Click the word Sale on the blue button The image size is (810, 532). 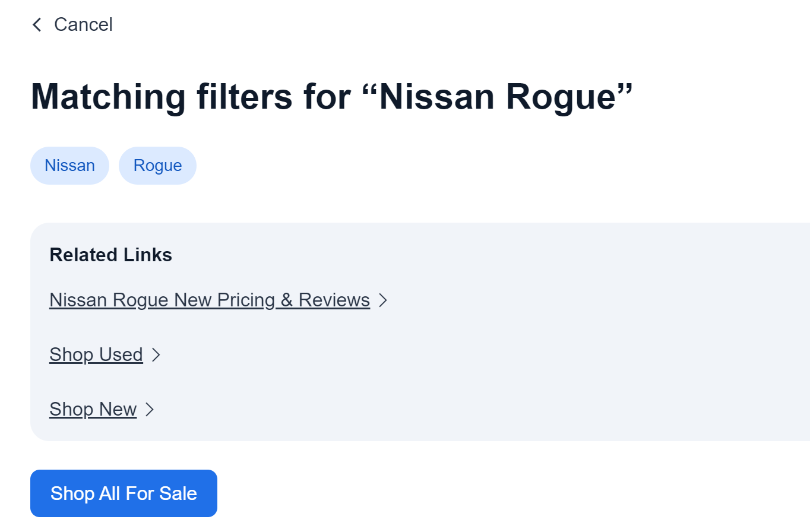pyautogui.click(x=179, y=493)
